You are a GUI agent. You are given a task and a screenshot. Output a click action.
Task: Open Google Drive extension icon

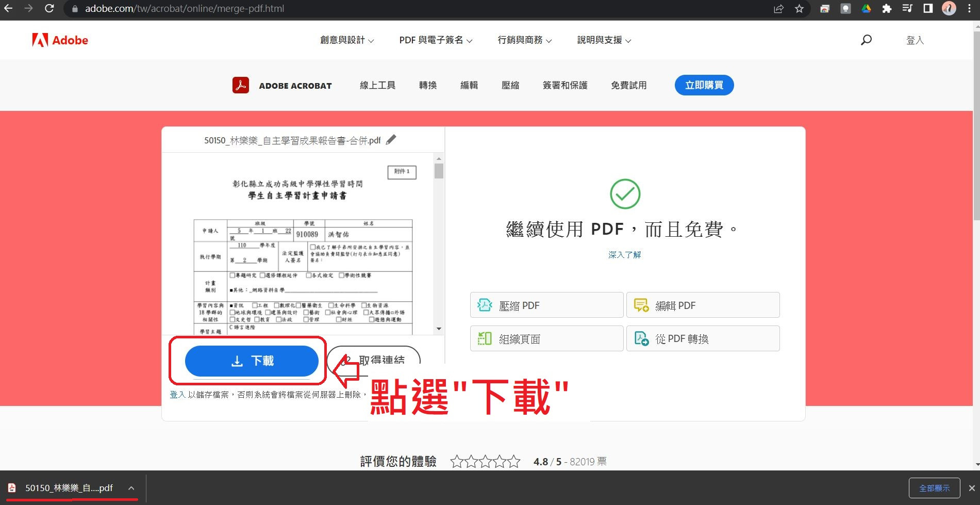point(866,8)
